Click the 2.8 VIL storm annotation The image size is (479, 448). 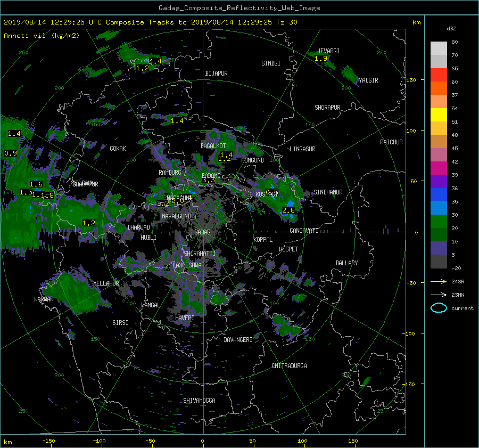click(288, 210)
